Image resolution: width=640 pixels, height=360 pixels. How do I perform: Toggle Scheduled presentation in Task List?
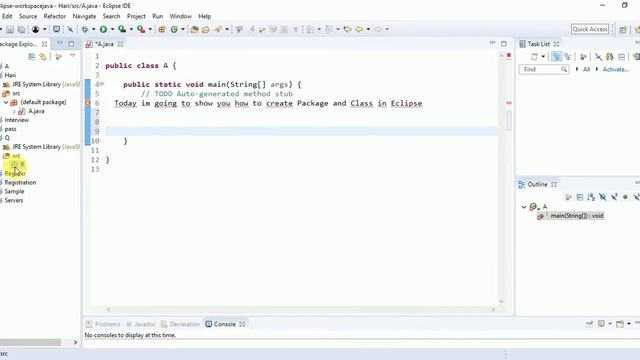pos(568,57)
